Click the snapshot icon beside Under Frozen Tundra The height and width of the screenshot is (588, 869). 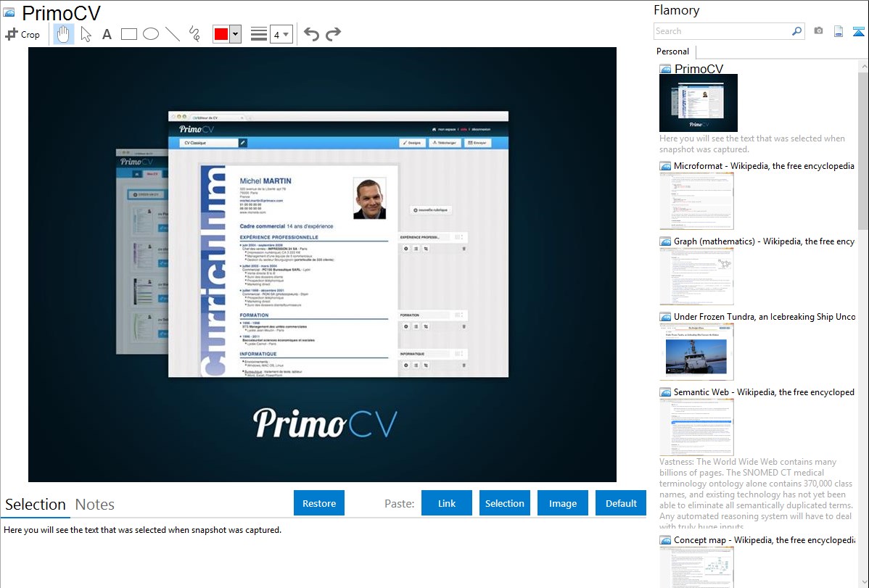click(665, 317)
